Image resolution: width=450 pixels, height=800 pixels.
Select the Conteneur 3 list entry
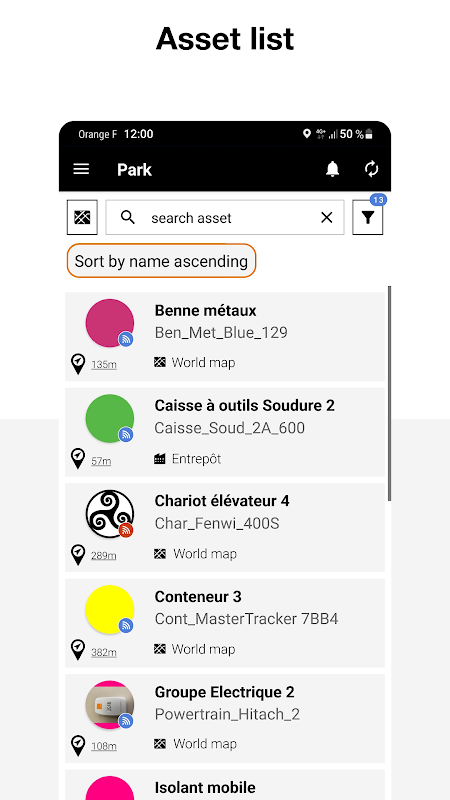pos(225,623)
